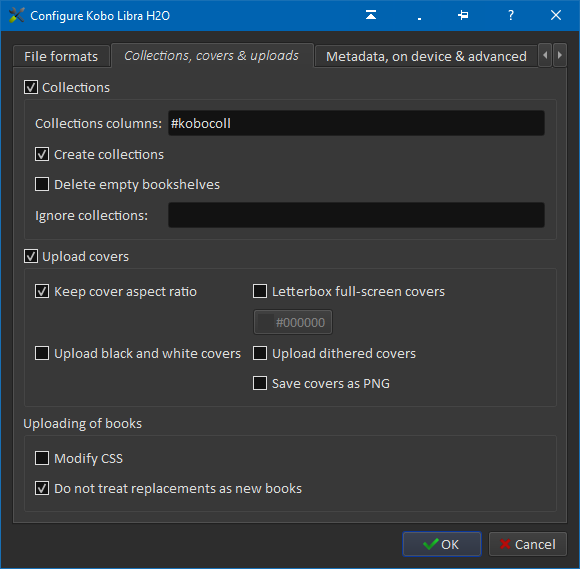Open Metadata, on device & advanced tab
The image size is (580, 569).
[426, 56]
